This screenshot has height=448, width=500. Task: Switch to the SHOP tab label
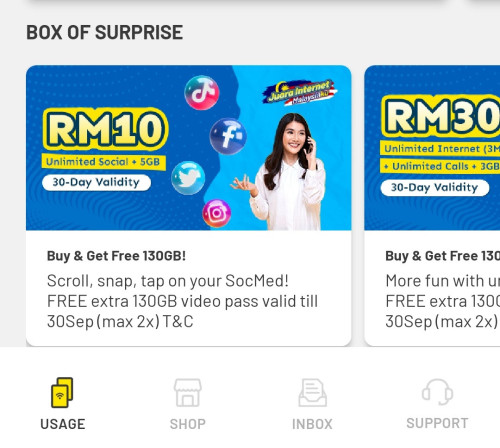pos(188,424)
